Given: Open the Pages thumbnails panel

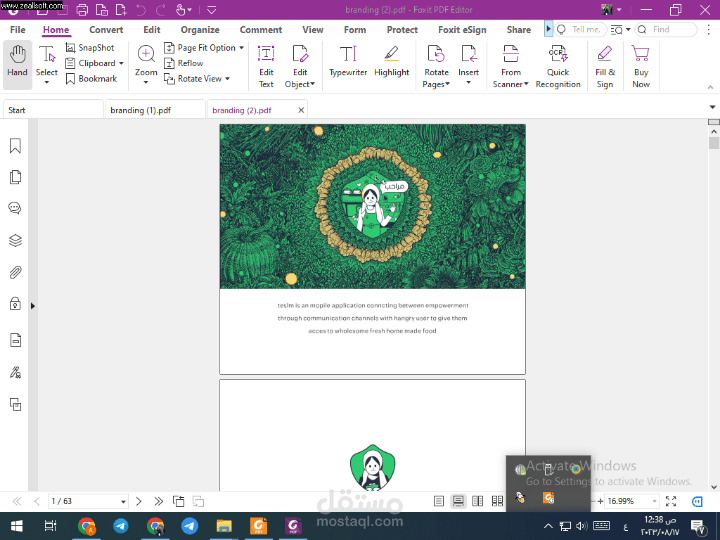Looking at the screenshot, I should pos(15,177).
